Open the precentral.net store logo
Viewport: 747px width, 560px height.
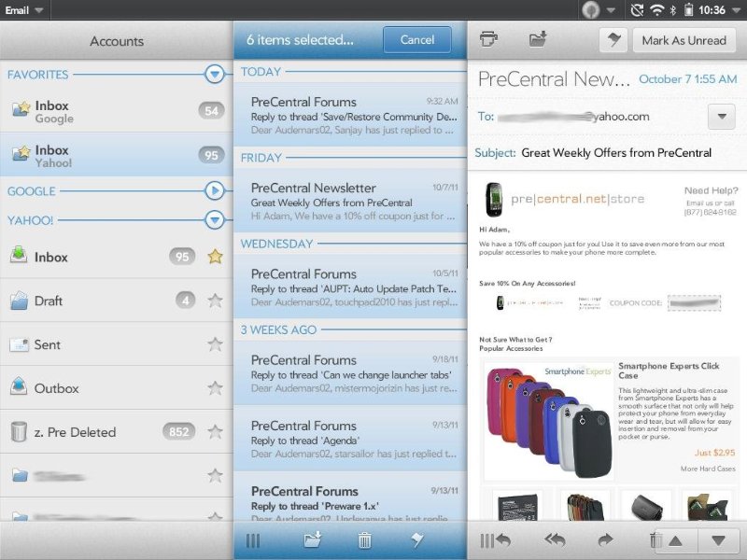click(x=565, y=199)
